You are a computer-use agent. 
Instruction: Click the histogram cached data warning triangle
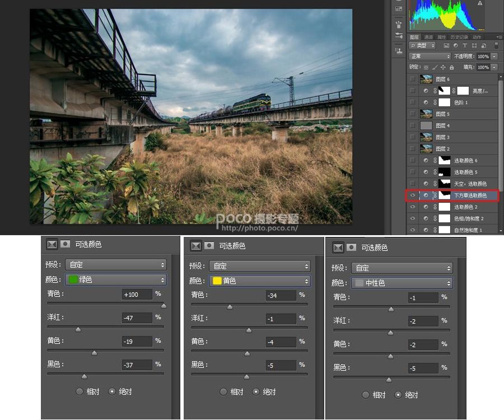point(480,3)
